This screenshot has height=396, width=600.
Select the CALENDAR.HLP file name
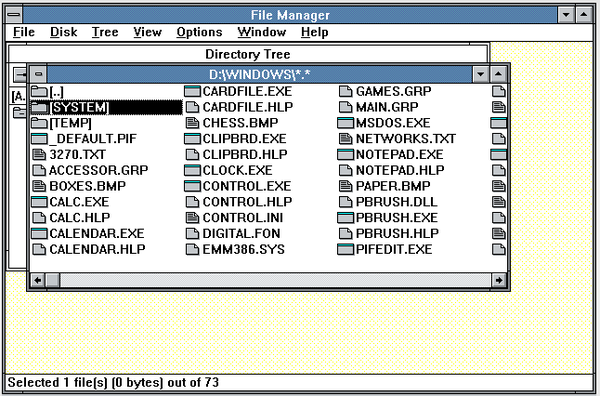click(97, 249)
